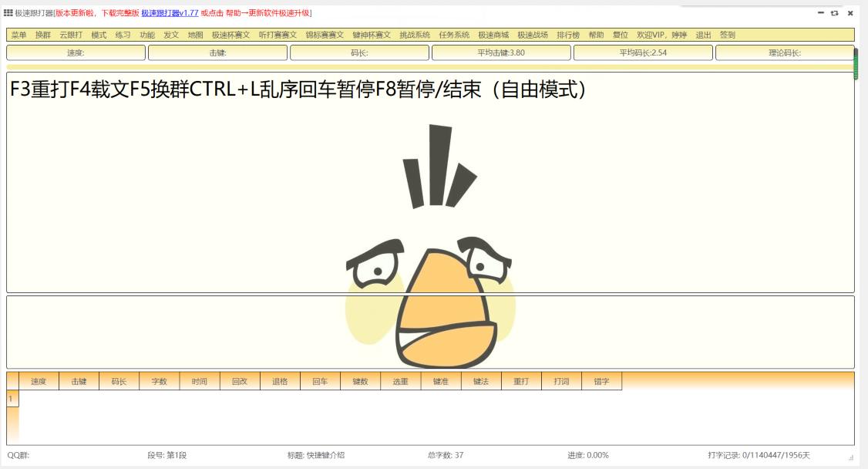Viewport: 868px width, 469px height.
Task: Open the 帮助 menu
Action: tap(596, 35)
